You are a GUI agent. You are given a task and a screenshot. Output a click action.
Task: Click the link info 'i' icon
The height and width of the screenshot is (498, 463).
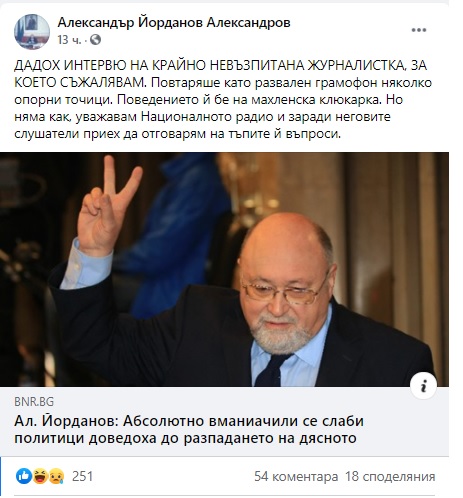click(x=423, y=386)
